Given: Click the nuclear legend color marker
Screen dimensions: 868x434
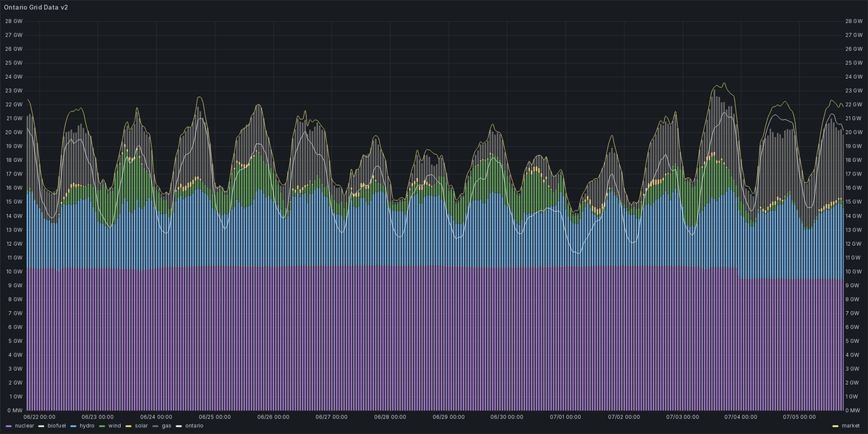Looking at the screenshot, I should point(9,426).
